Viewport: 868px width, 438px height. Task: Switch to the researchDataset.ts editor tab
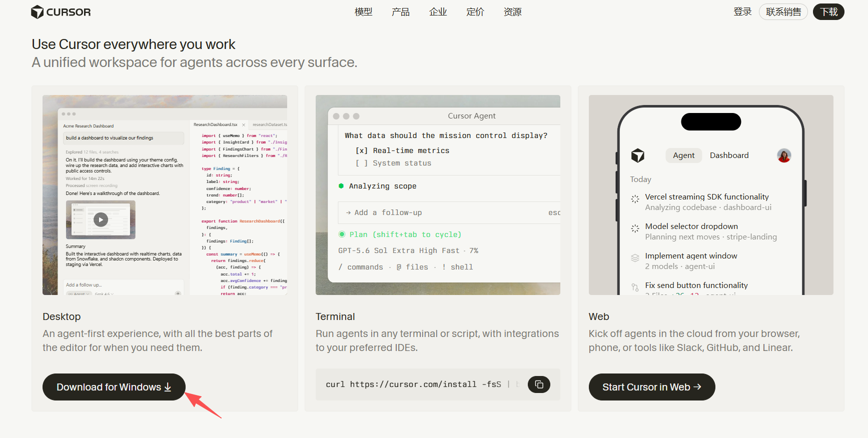point(270,124)
